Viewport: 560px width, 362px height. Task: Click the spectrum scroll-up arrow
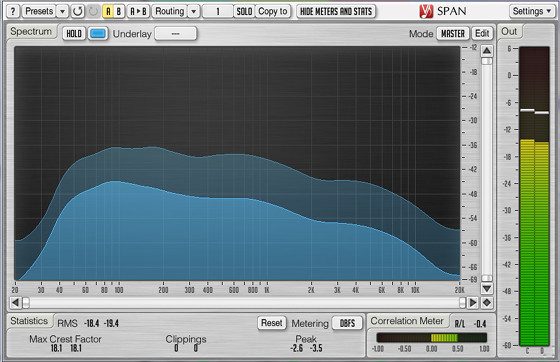point(486,51)
